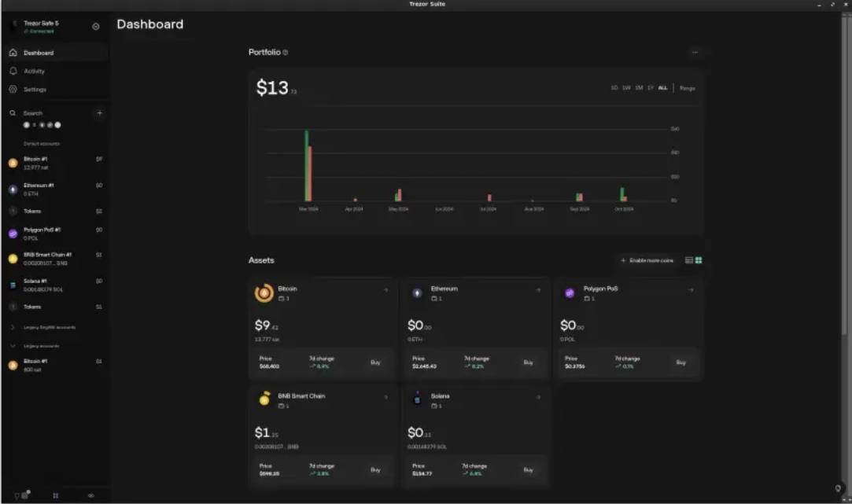Expand Legacy SegWit accounts section
Image resolution: width=852 pixels, height=504 pixels.
tap(13, 327)
